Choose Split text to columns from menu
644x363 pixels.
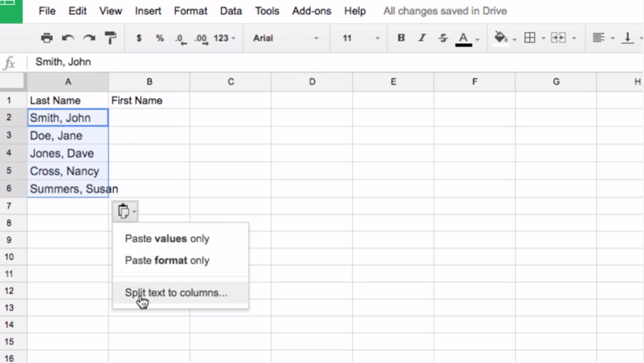point(175,292)
